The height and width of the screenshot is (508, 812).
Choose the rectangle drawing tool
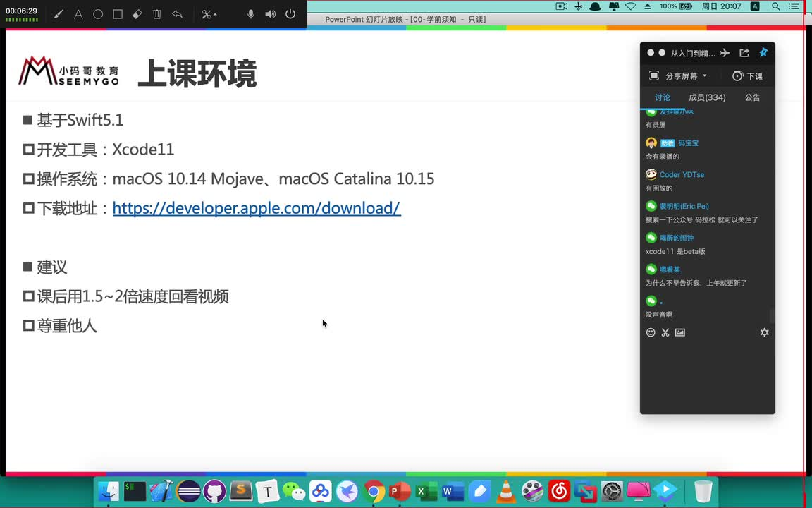pos(118,14)
